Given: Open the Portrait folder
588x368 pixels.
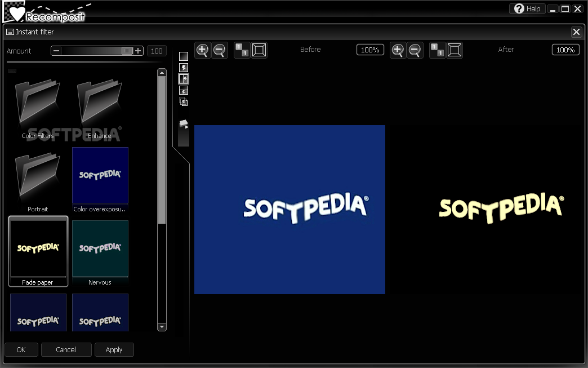Looking at the screenshot, I should click(38, 182).
